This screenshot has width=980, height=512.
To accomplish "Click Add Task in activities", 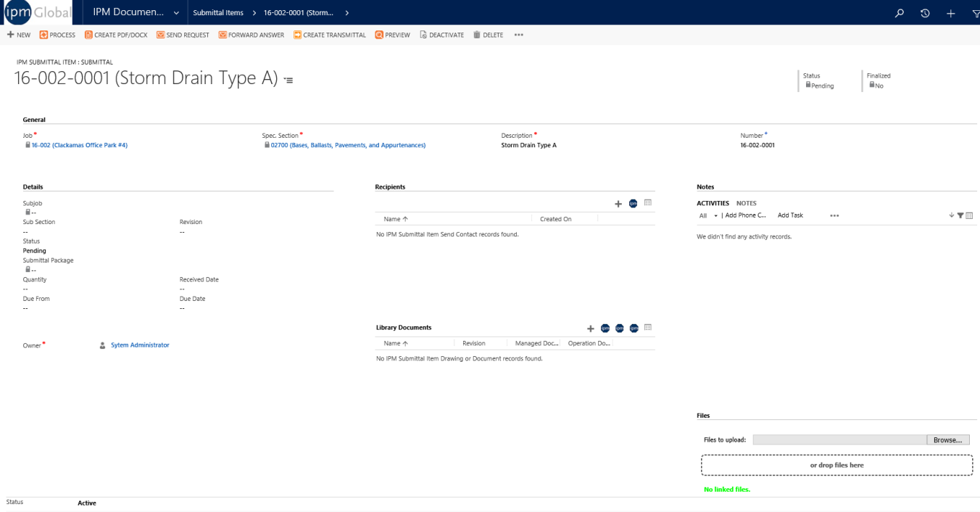I will point(791,215).
